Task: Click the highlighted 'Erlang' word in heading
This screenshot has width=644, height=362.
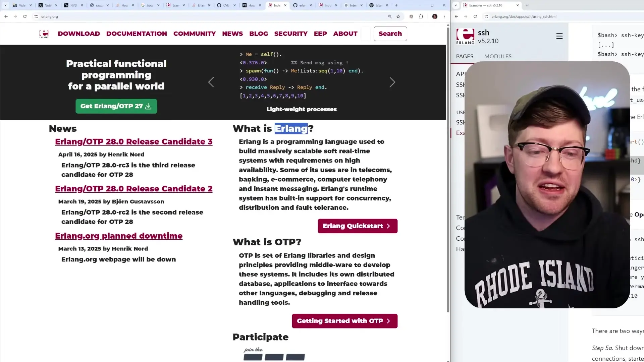Action: [x=291, y=128]
